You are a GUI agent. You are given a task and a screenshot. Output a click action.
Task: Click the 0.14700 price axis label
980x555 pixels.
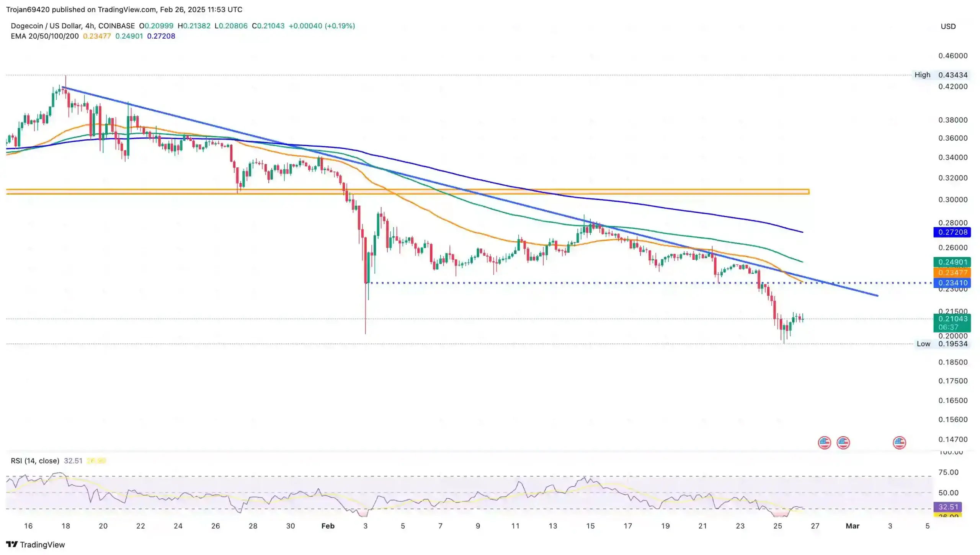[x=953, y=440]
